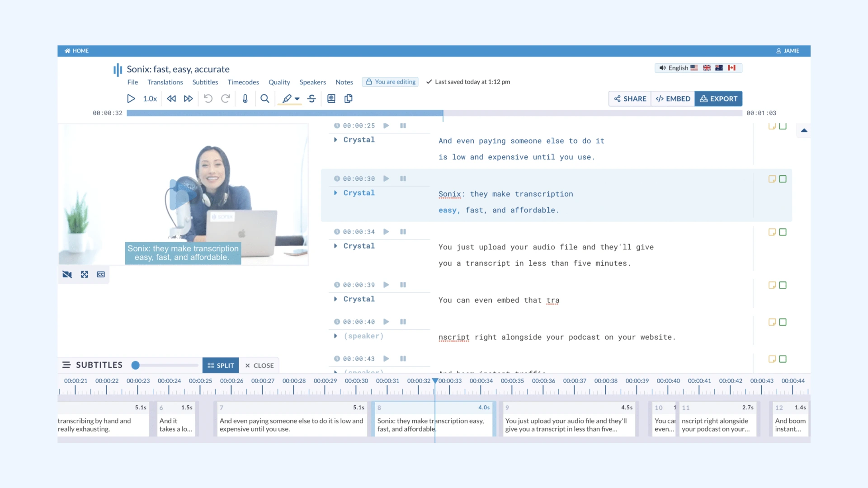
Task: Open the Notes menu
Action: tap(344, 82)
